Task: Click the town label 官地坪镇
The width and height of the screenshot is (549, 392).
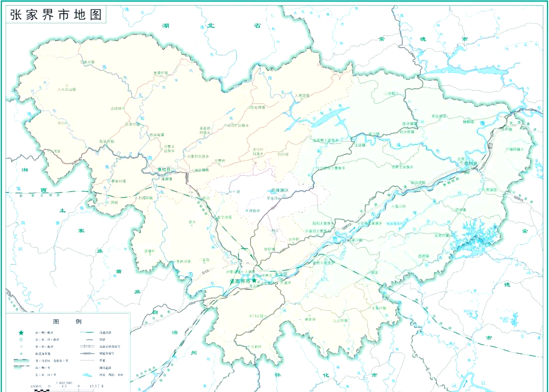Action: (257, 107)
